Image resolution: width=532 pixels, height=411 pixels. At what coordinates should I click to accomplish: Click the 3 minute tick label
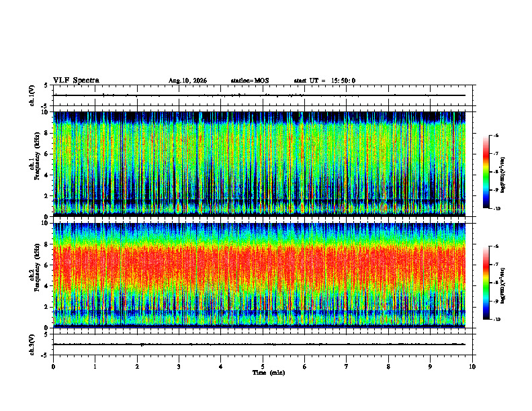179,367
